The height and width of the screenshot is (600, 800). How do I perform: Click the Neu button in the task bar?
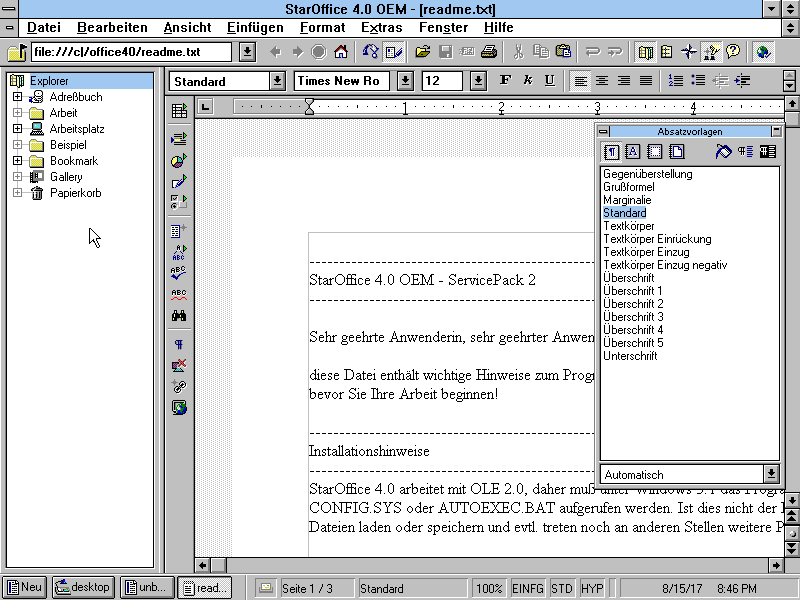coord(24,588)
